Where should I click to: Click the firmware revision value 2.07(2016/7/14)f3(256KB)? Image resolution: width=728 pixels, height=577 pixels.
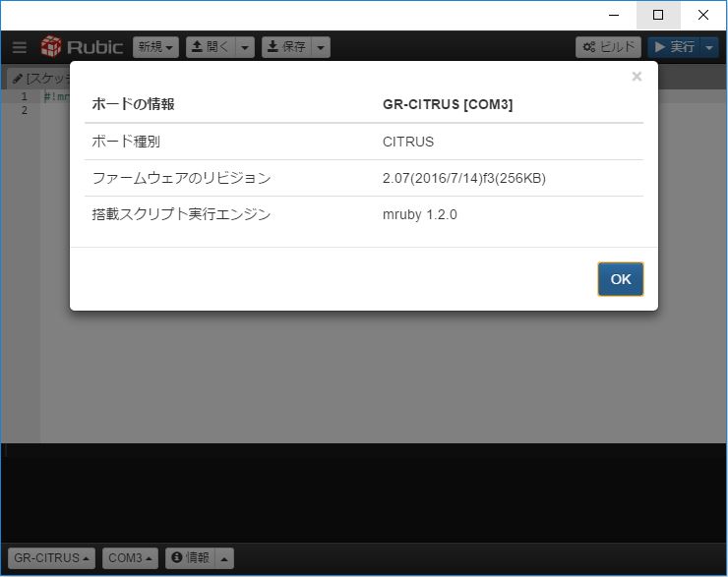click(x=463, y=178)
